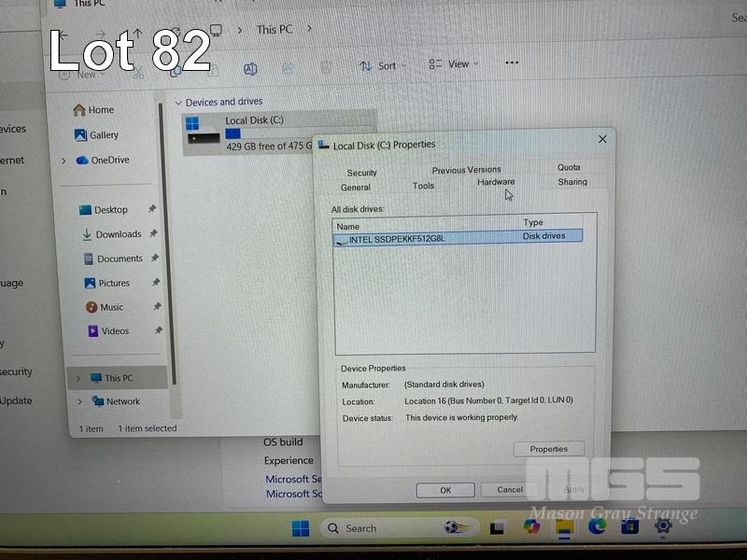Switch to the Security tab
The height and width of the screenshot is (560, 747).
(361, 173)
